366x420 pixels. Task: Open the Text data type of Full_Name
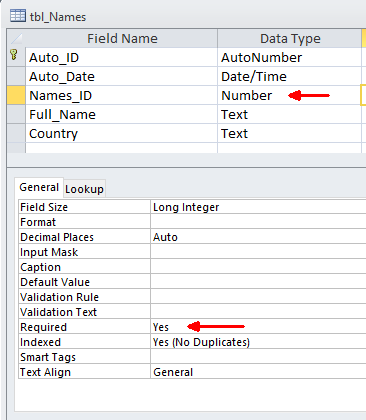(290, 114)
